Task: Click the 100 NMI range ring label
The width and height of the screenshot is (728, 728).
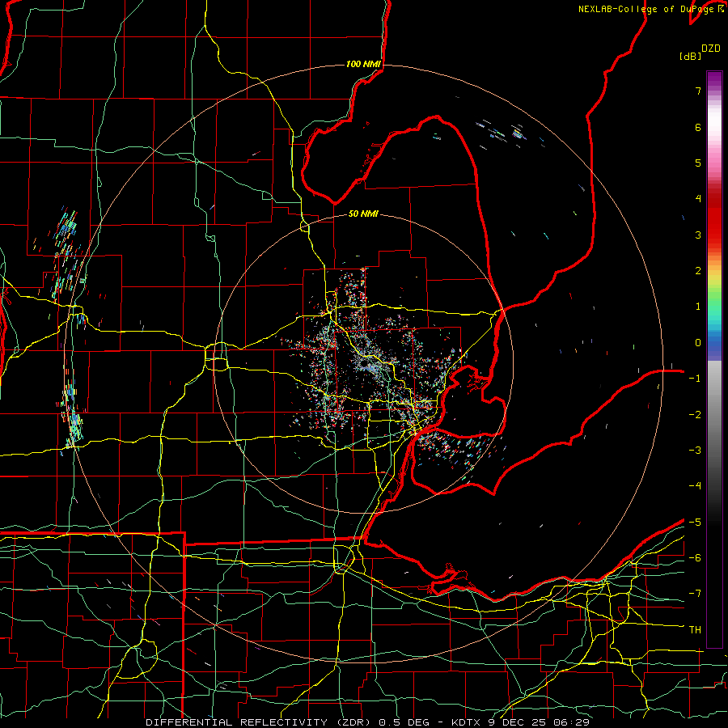Action: 363,64
